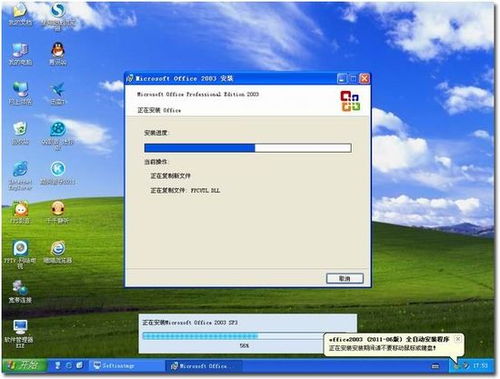
Task: Switch to the Softinstmgr taskbar button
Action: [x=127, y=366]
